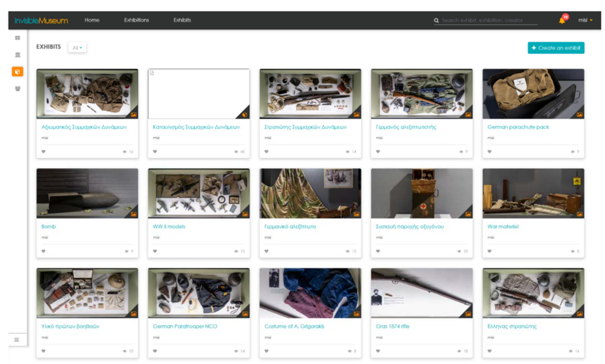Click image type badge on Bomb thumbnail
The width and height of the screenshot is (605, 364).
point(134,214)
